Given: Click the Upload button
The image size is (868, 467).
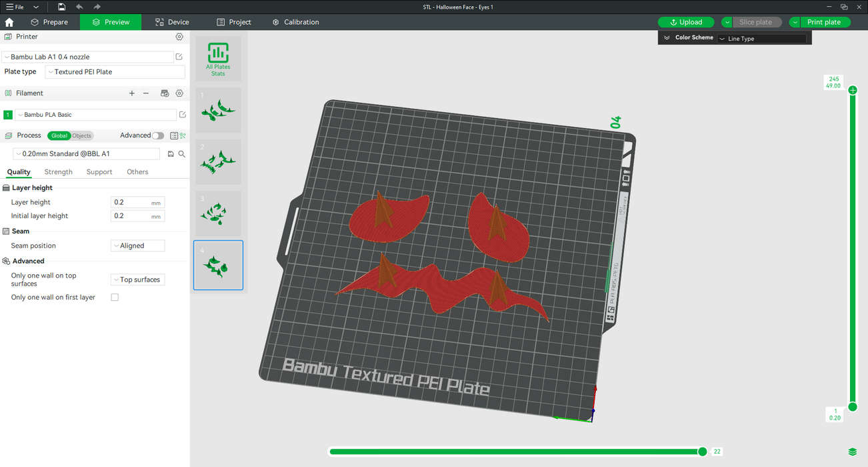Looking at the screenshot, I should coord(686,22).
